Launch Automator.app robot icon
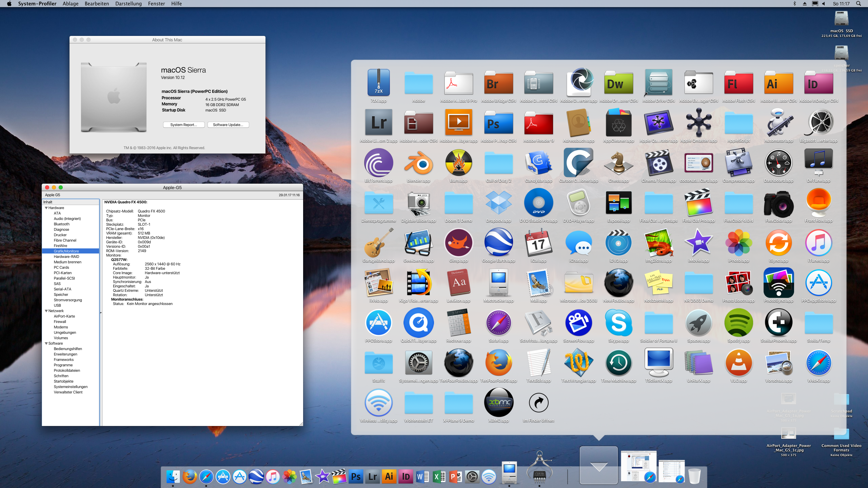 [778, 122]
